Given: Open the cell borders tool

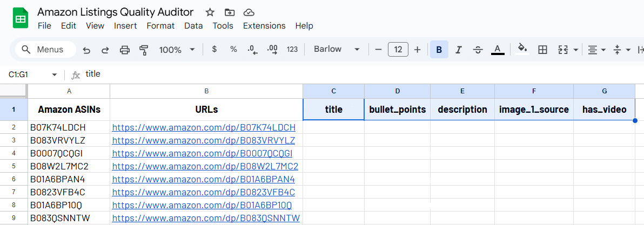Looking at the screenshot, I should (x=543, y=50).
